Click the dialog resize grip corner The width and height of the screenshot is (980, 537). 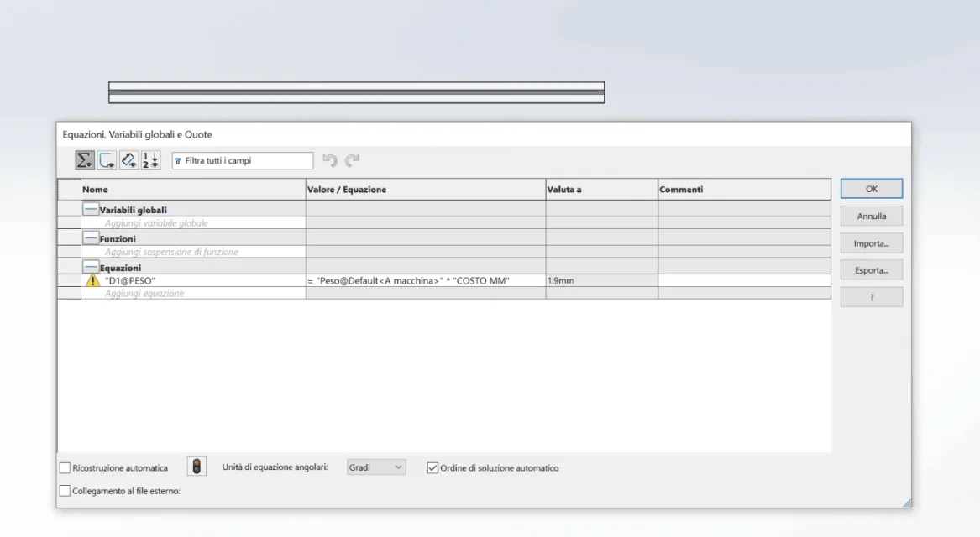(907, 503)
